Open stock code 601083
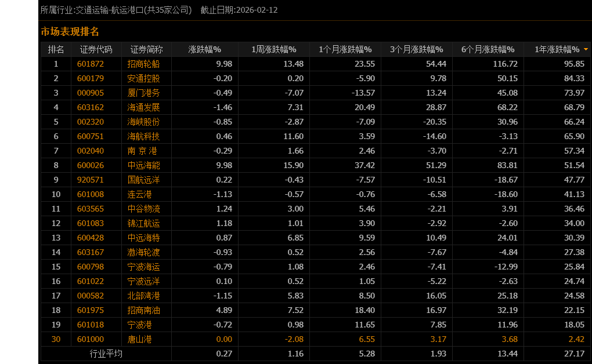Image resolution: width=592 pixels, height=364 pixels. [x=90, y=223]
